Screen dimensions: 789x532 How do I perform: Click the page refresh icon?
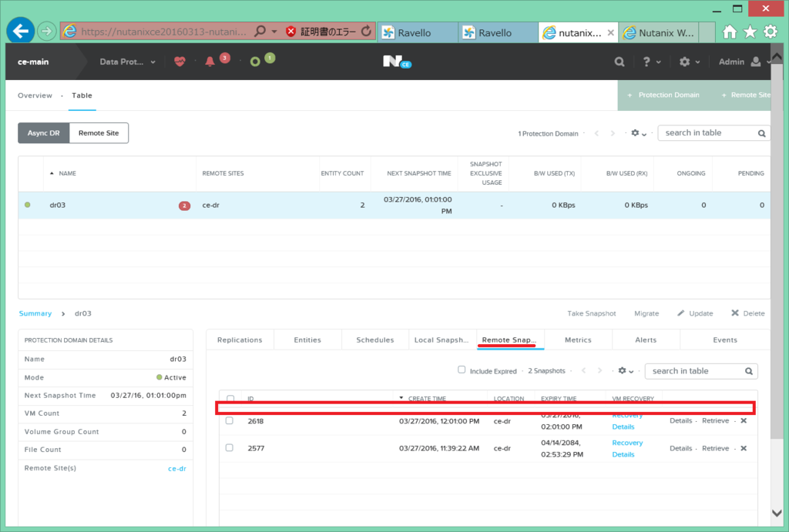pyautogui.click(x=366, y=32)
